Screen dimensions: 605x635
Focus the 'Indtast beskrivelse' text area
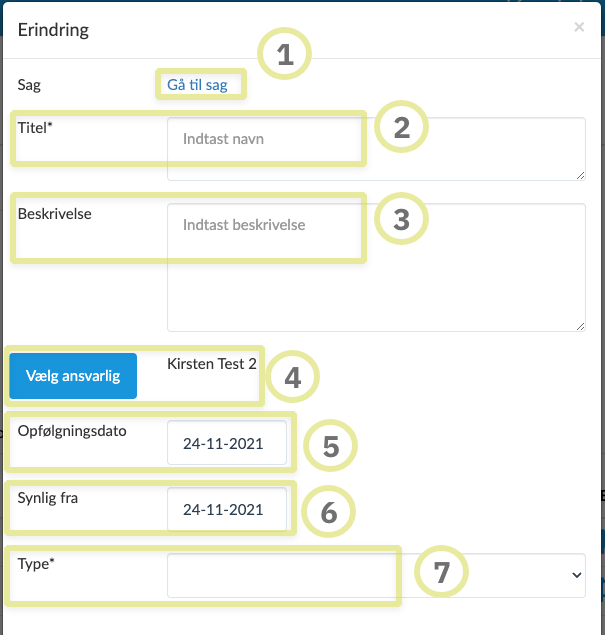pos(376,267)
